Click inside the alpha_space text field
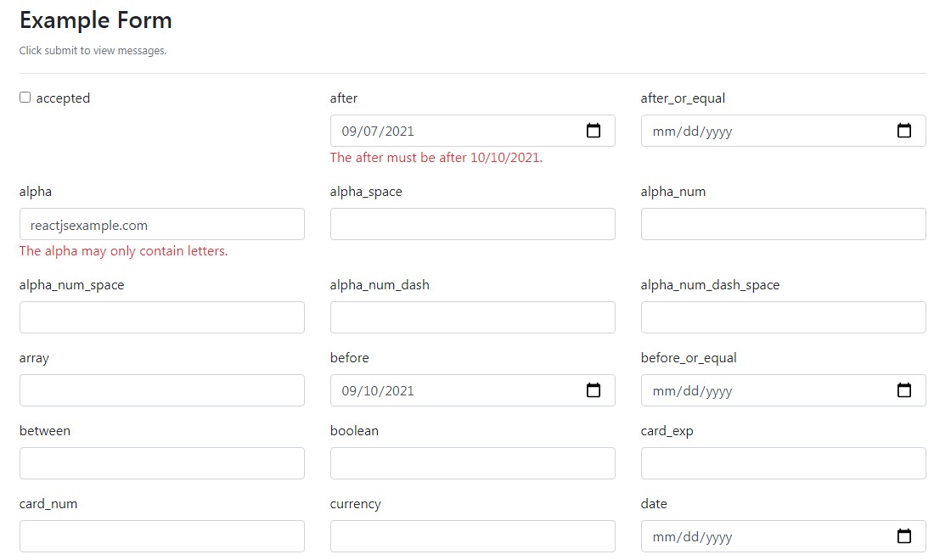Screen dimensions: 951x560 [x=472, y=224]
